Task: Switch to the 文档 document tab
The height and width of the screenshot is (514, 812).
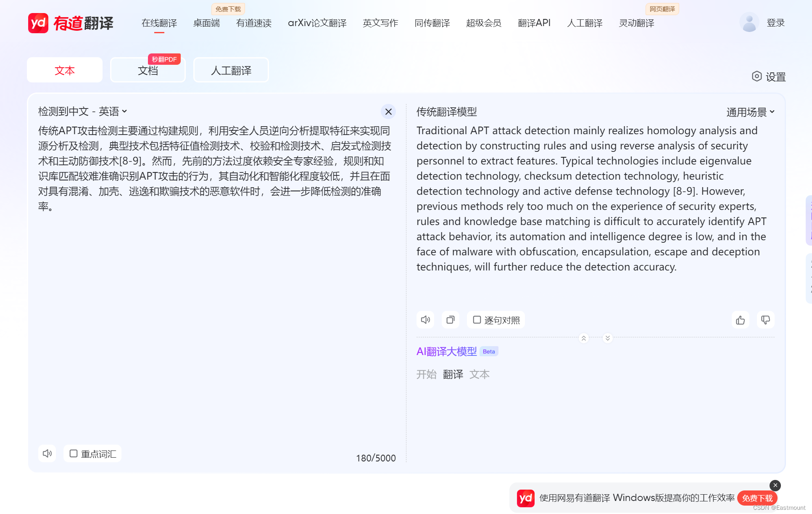Action: (x=148, y=70)
